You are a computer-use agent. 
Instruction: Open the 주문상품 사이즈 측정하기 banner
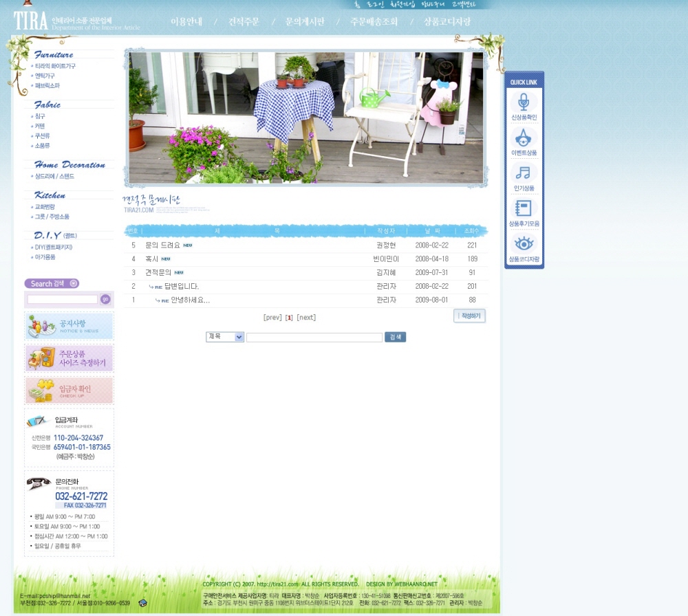[x=69, y=358]
